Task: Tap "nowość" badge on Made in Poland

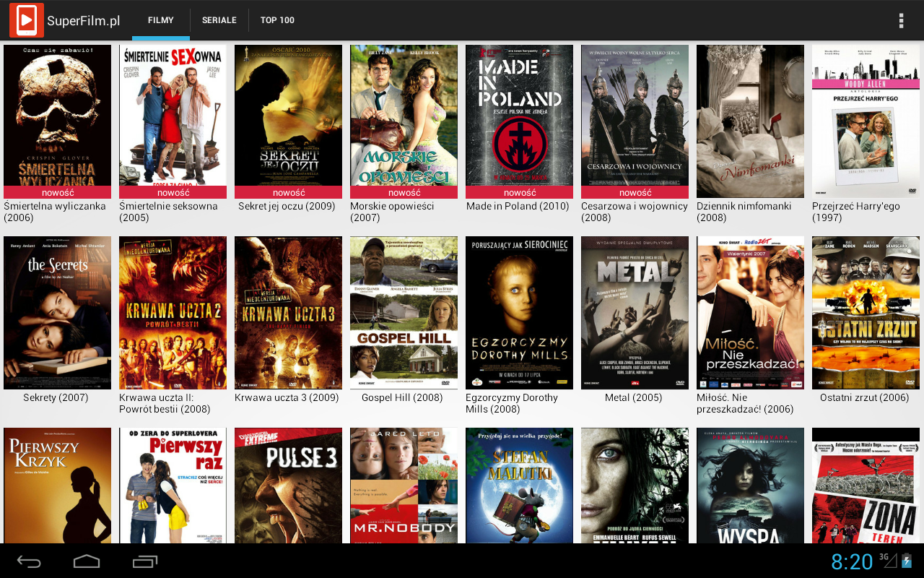Action: [x=520, y=192]
